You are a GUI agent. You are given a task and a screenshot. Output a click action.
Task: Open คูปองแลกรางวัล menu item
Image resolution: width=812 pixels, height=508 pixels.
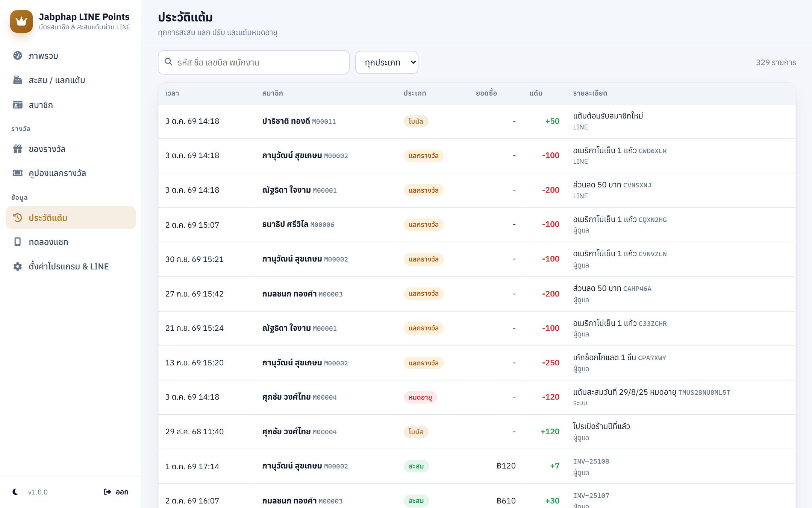coord(71,173)
